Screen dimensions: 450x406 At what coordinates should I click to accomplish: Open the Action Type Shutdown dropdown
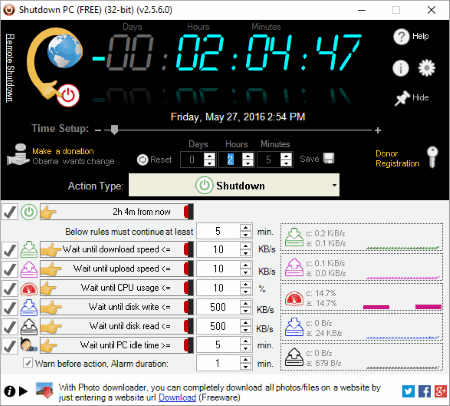[234, 185]
